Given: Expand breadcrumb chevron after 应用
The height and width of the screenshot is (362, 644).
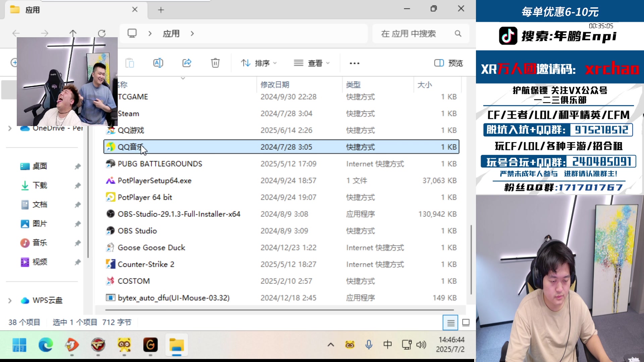Looking at the screenshot, I should [192, 34].
